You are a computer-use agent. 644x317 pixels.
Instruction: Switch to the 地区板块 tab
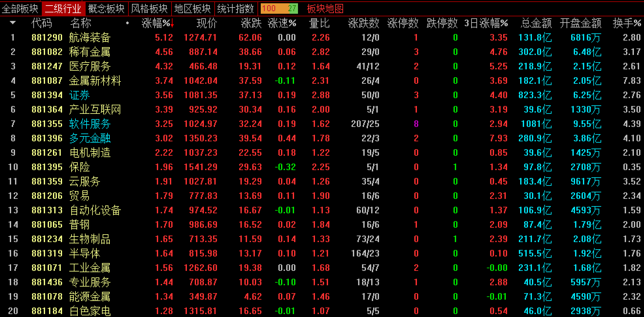(x=193, y=9)
